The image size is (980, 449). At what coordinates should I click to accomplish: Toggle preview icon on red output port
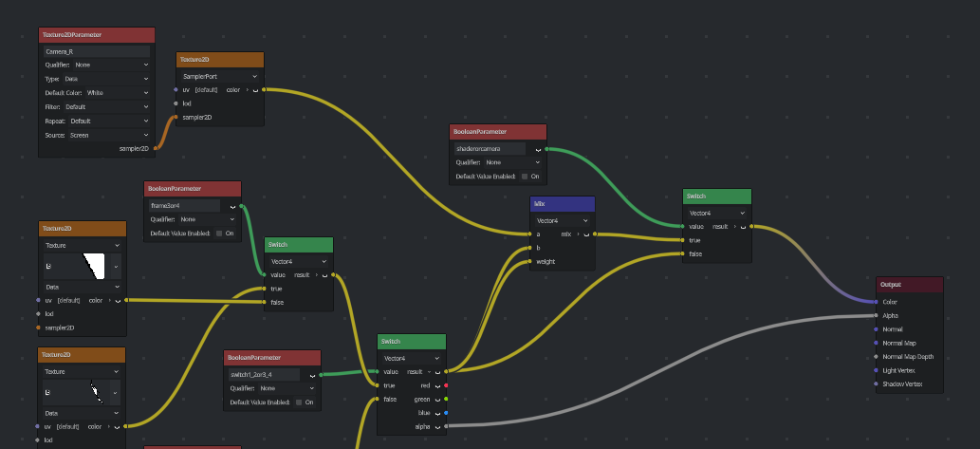coord(437,385)
